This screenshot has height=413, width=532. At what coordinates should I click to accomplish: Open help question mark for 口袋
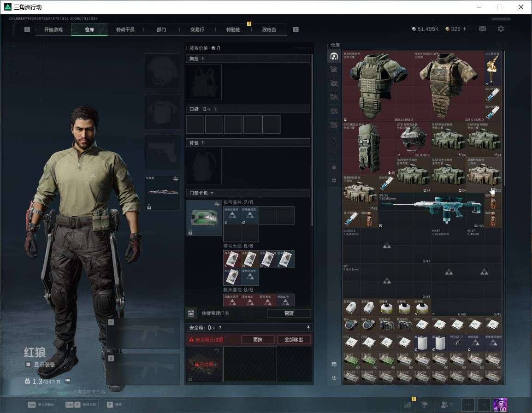[x=215, y=109]
